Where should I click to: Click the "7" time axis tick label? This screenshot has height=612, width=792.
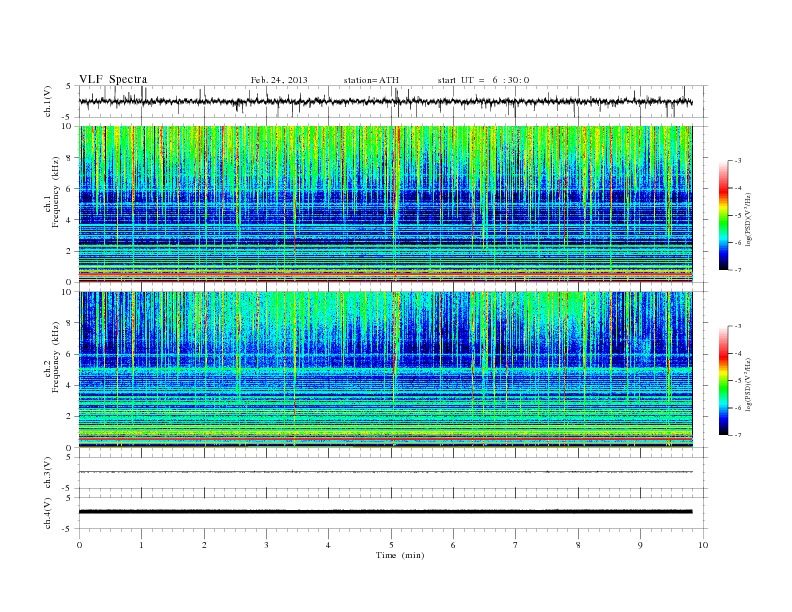(x=516, y=545)
